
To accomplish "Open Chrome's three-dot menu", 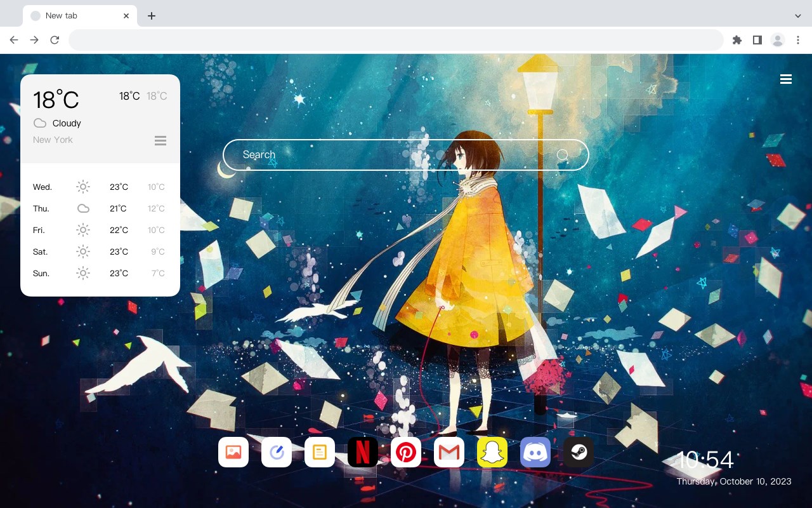I will (798, 40).
